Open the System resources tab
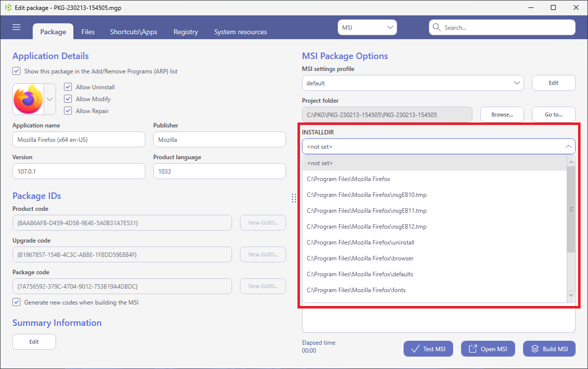 click(x=240, y=32)
